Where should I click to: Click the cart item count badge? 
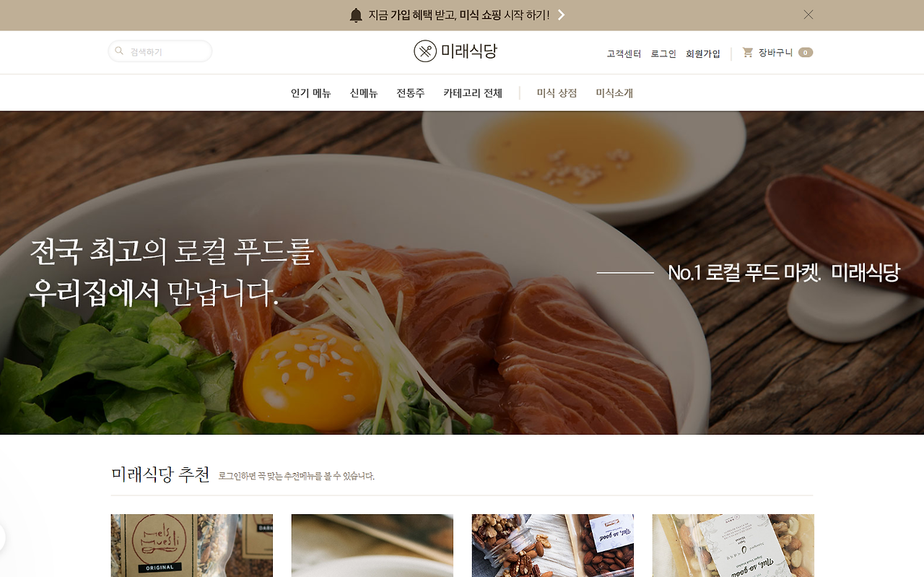tap(806, 53)
